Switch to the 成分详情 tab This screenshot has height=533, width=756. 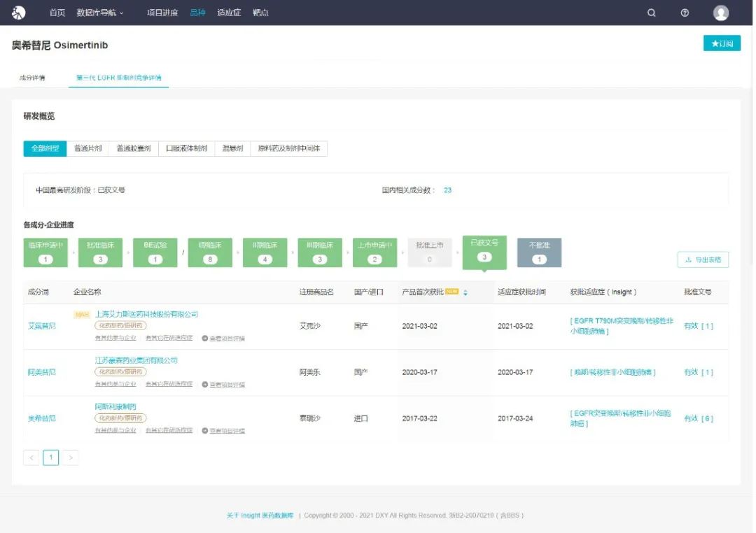(32, 78)
